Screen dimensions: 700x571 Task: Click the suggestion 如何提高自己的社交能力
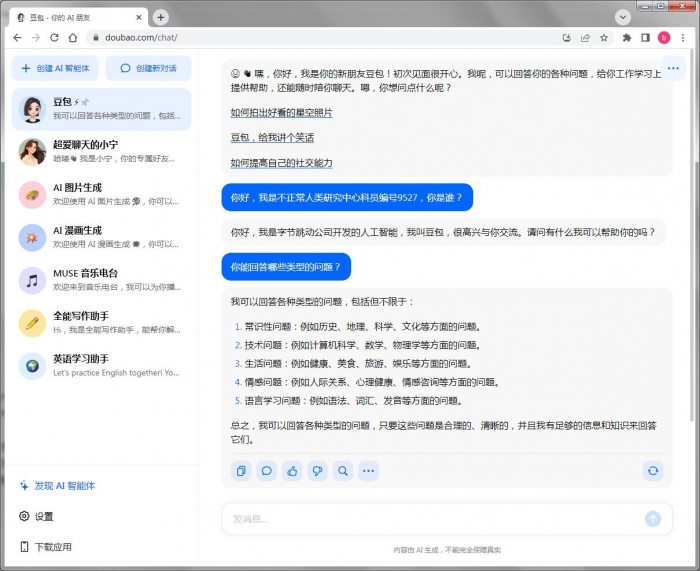281,163
